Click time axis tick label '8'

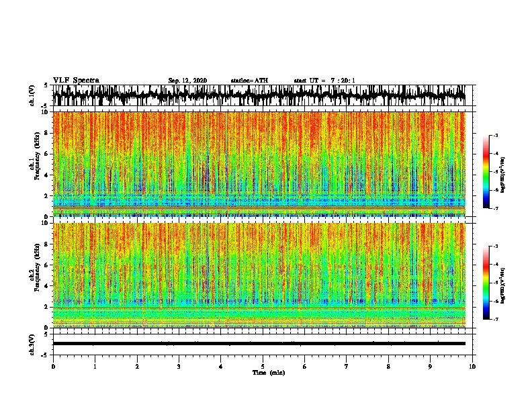coord(388,367)
